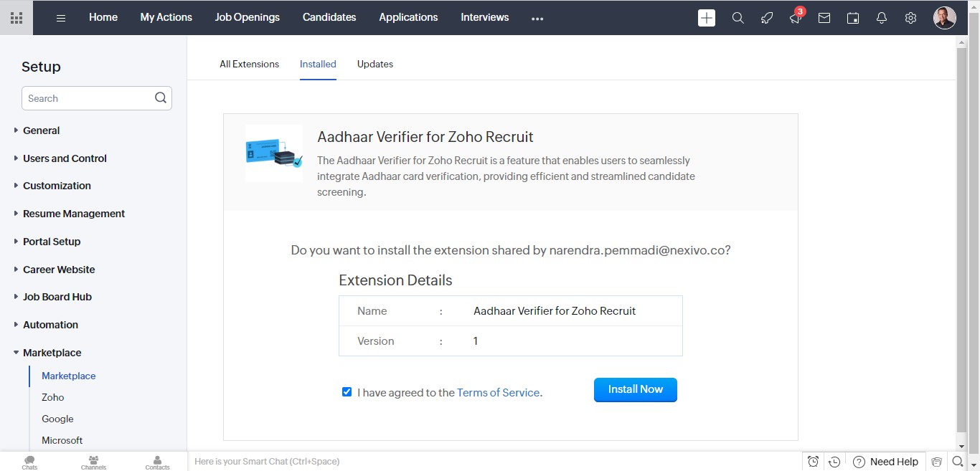
Task: Open the rocket getting-started icon
Action: pyautogui.click(x=767, y=18)
